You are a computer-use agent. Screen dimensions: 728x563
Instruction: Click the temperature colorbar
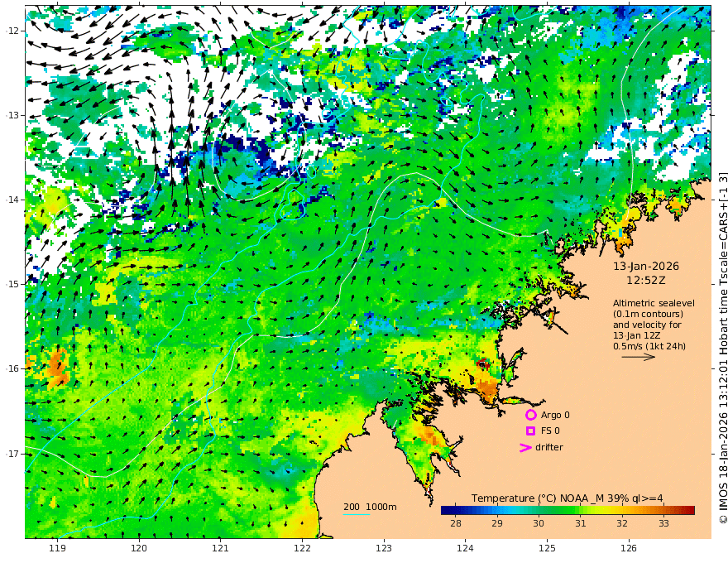tap(568, 510)
